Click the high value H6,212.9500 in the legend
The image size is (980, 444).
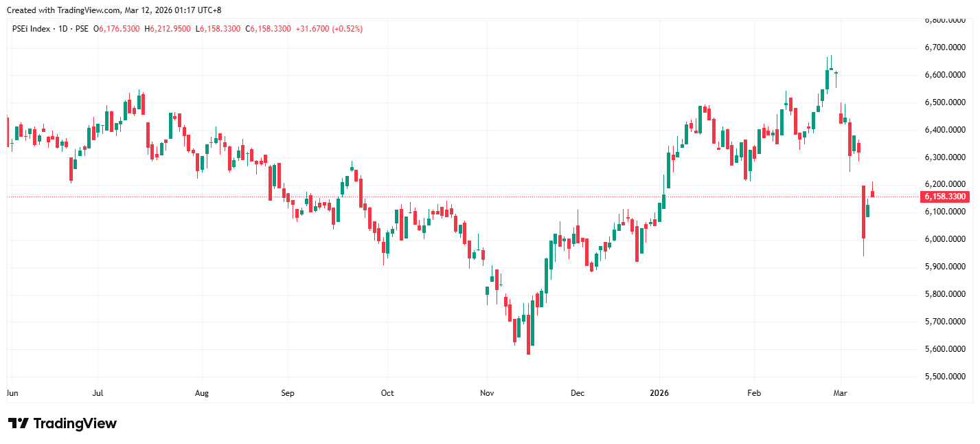click(168, 29)
